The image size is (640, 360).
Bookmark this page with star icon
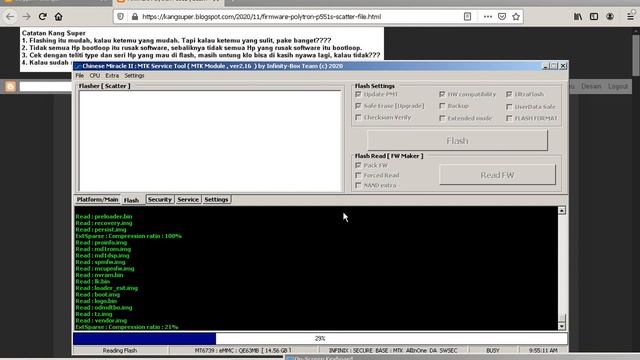coord(516,17)
